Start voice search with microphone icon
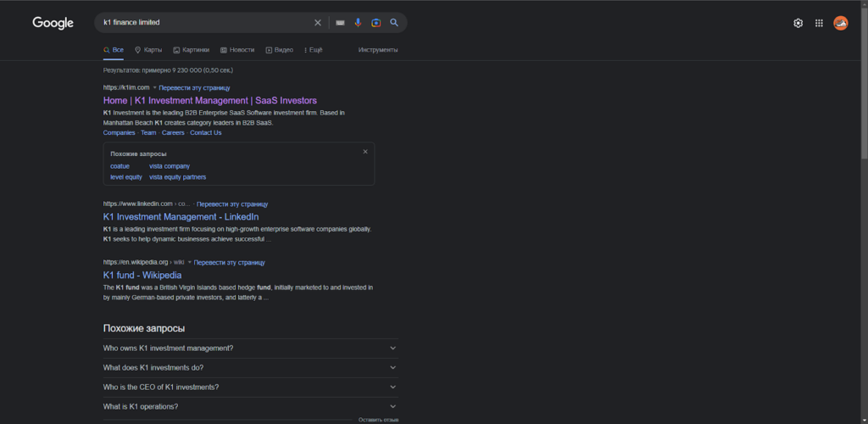 (x=359, y=23)
